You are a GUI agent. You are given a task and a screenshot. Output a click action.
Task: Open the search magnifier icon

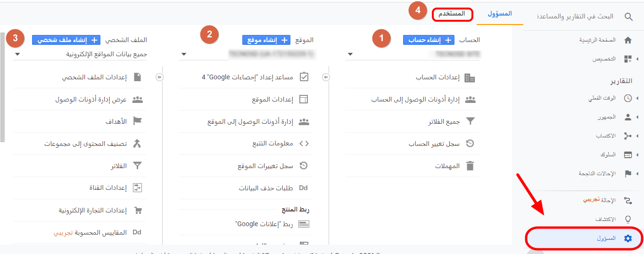[x=628, y=17]
